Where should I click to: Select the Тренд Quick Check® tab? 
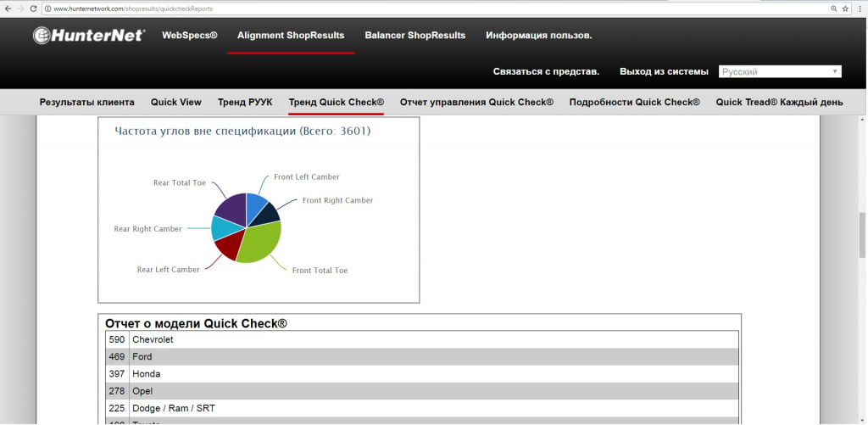pyautogui.click(x=336, y=103)
